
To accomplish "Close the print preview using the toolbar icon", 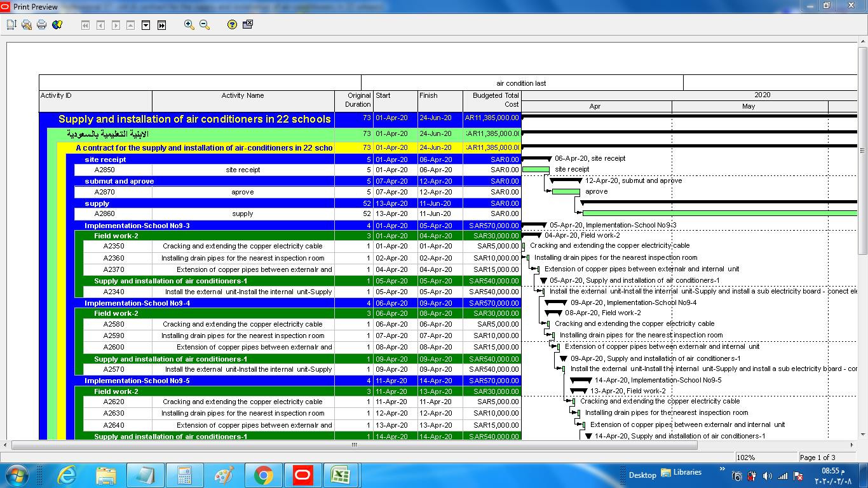I will tap(248, 25).
